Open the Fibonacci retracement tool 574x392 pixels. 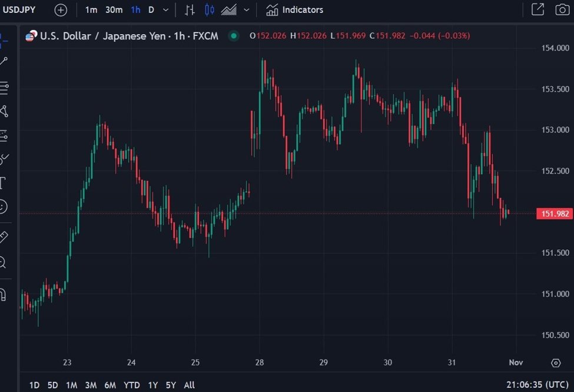4,88
